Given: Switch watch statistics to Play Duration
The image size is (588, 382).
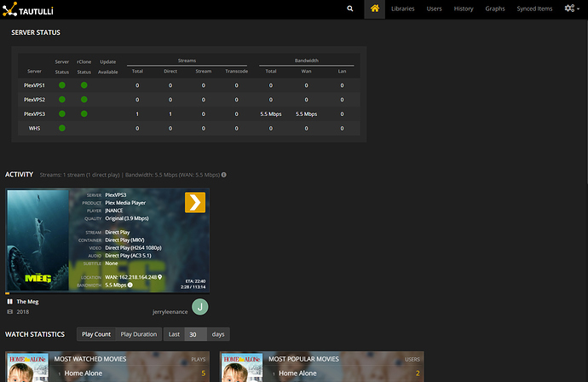Looking at the screenshot, I should [139, 334].
